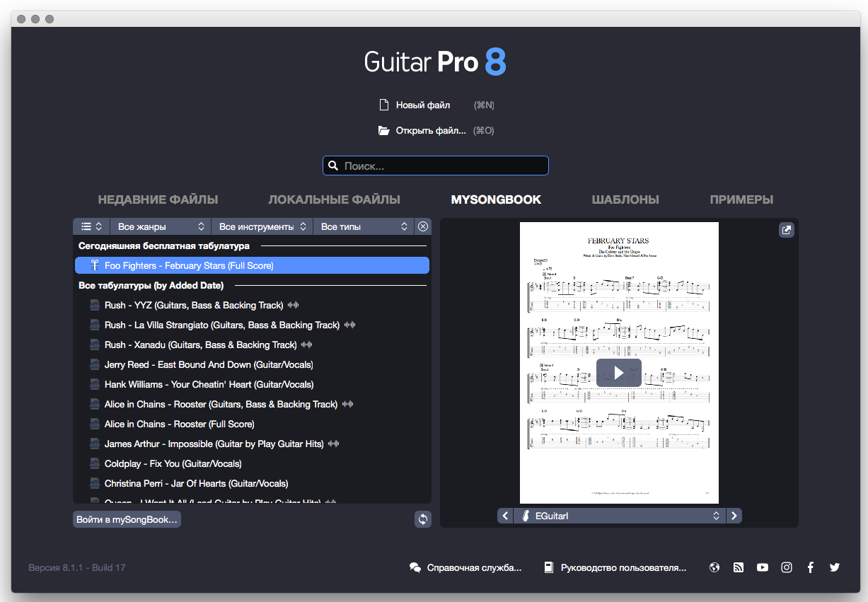Viewport: 868px width, 602px height.
Task: Switch to the 'Недавние файлы' tab
Action: 158,199
